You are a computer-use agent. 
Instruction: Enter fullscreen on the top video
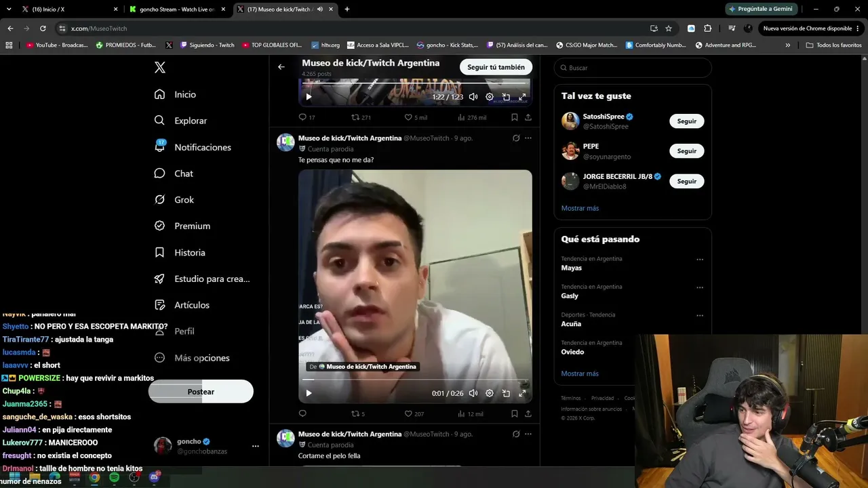[x=522, y=97]
